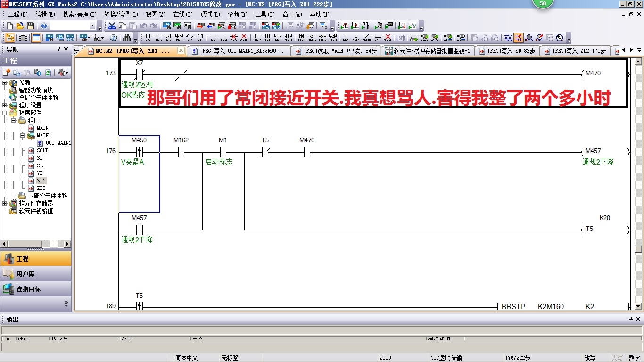The height and width of the screenshot is (362, 644).
Task: Open the Open Project folder icon
Action: [x=20, y=26]
